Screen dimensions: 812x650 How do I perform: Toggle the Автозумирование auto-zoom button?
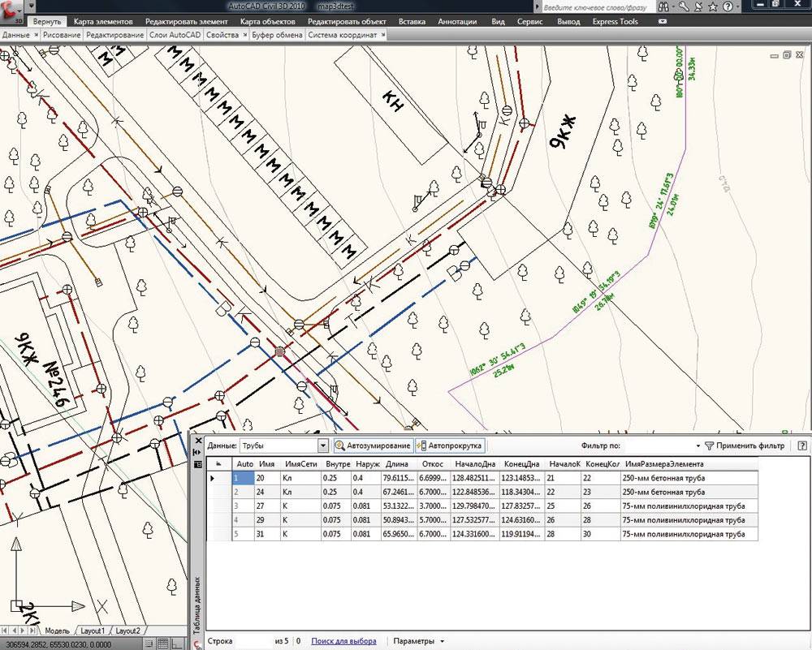(374, 446)
